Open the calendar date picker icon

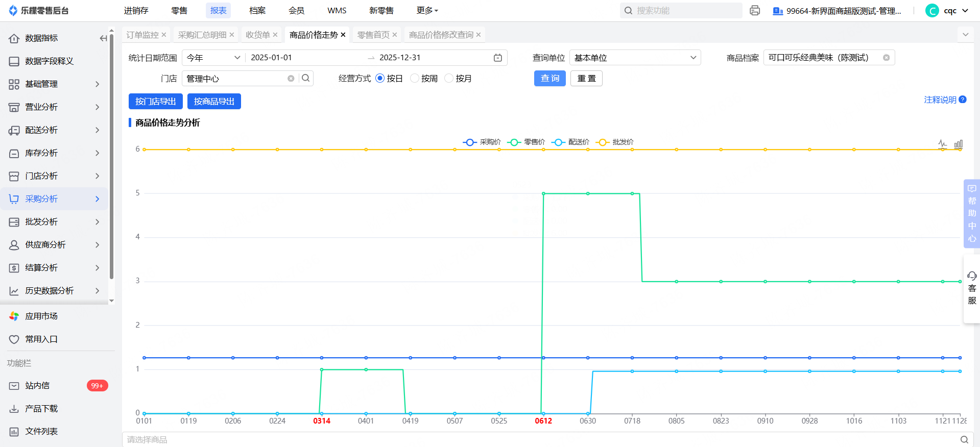point(497,58)
